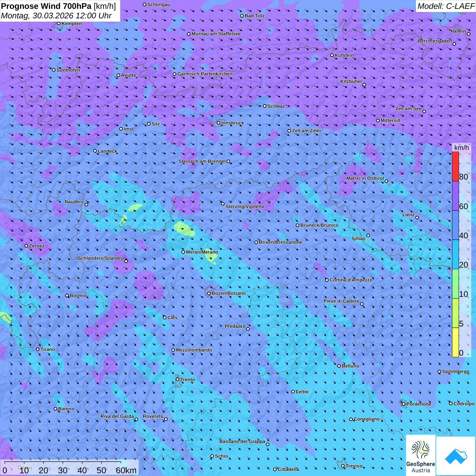
Task: Click the Meran/Merano label
Action: (202, 252)
